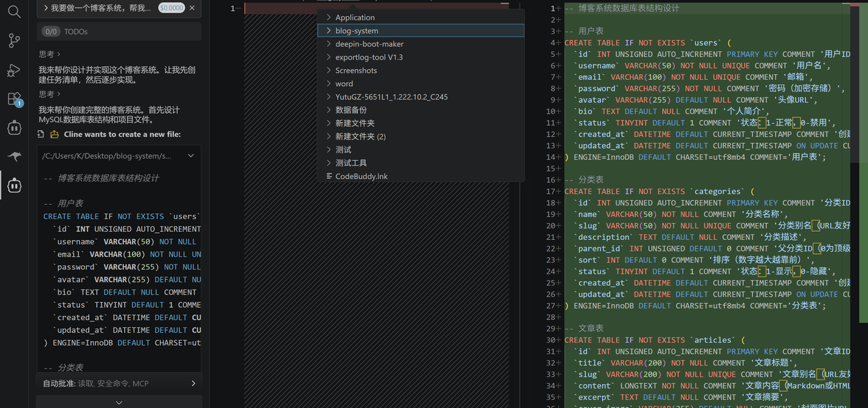Click the $0.0000 cost badge
Viewport: 868px width, 408px height.
click(171, 8)
